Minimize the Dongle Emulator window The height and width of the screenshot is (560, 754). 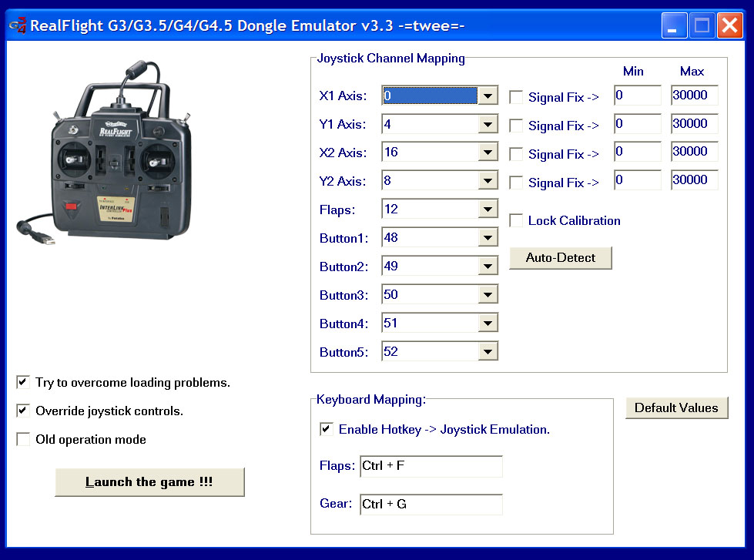coord(674,25)
